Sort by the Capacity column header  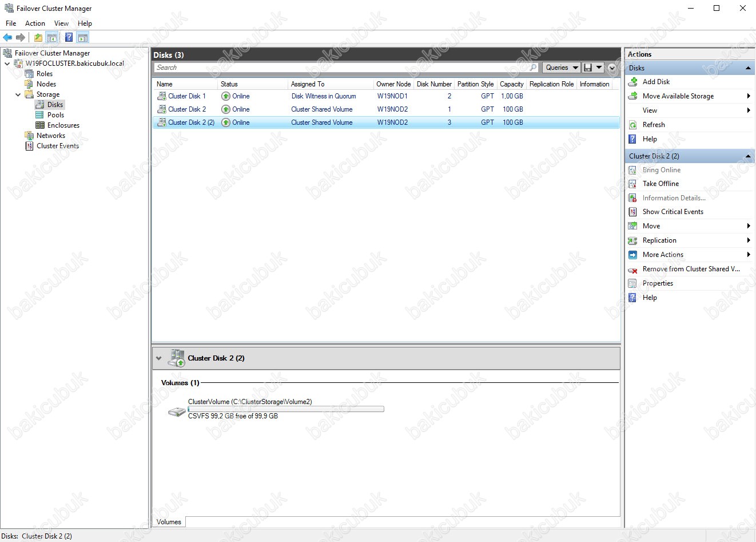pos(511,84)
